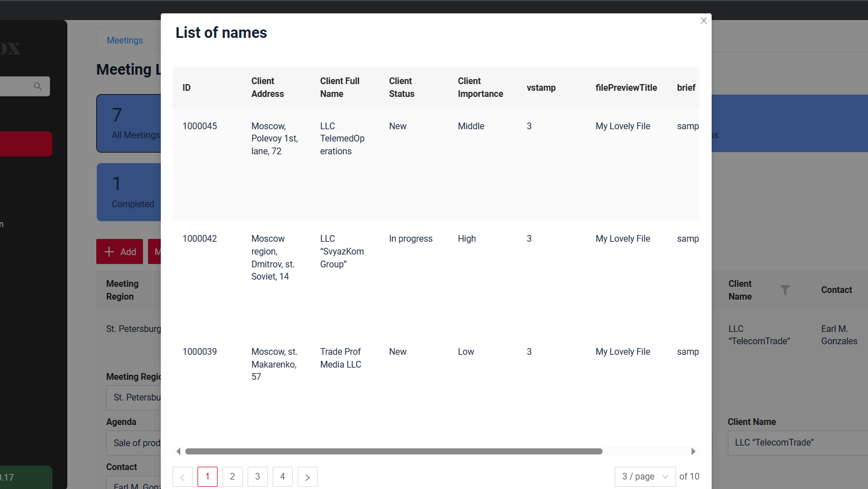
Task: Select row with ID 1000045
Action: (199, 126)
